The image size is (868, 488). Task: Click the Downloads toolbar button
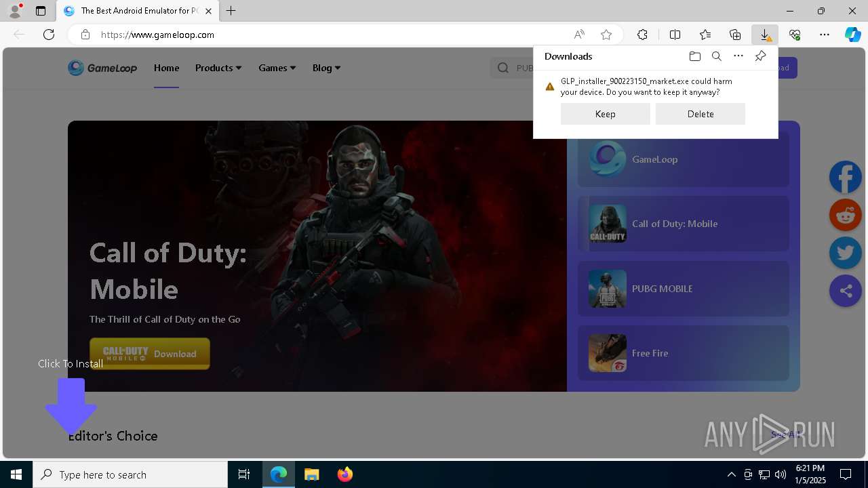tap(764, 35)
